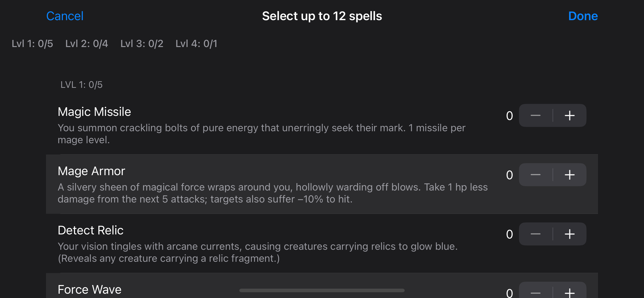This screenshot has width=644, height=298.
Task: Jump to Lvl 1 spells summary
Action: click(x=32, y=44)
